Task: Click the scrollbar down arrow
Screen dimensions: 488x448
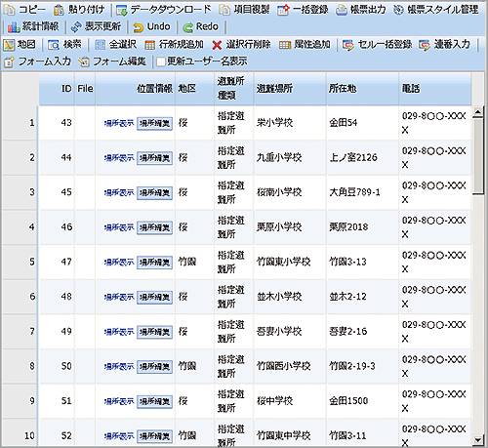Action: pyautogui.click(x=477, y=440)
